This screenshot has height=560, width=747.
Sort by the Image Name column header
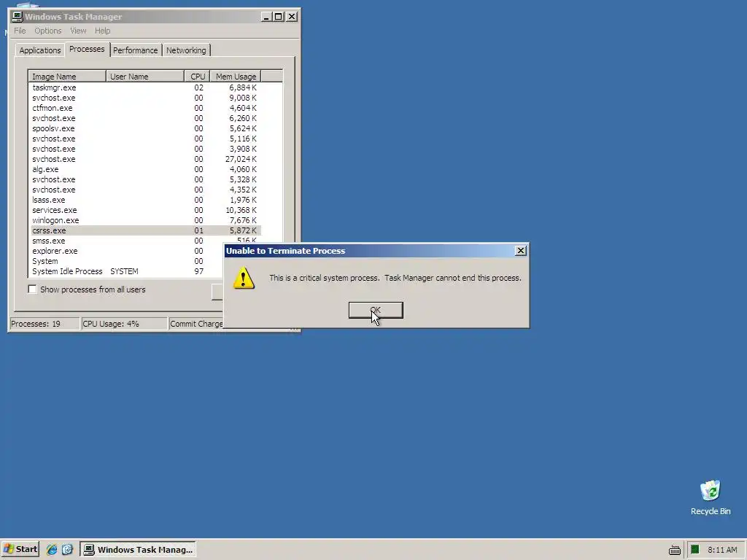coord(67,76)
